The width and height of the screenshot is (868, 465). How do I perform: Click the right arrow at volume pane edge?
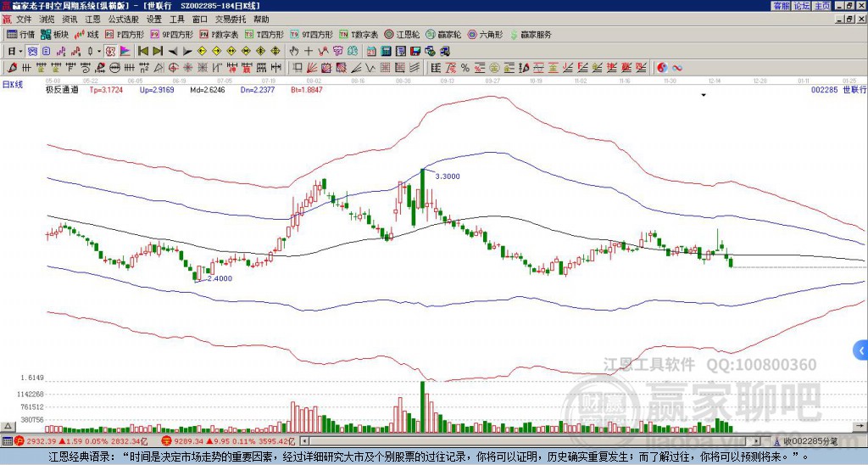[861, 426]
